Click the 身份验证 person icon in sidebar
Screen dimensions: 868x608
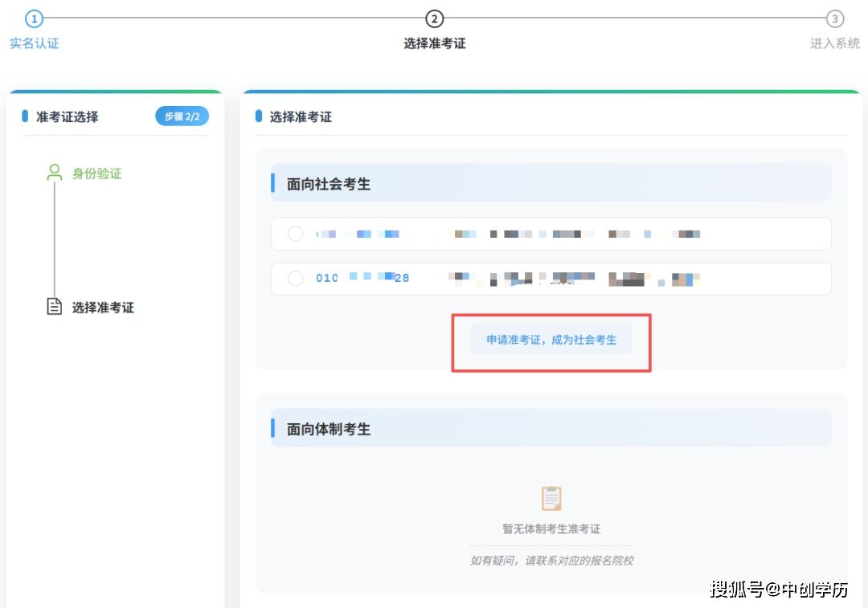[54, 172]
